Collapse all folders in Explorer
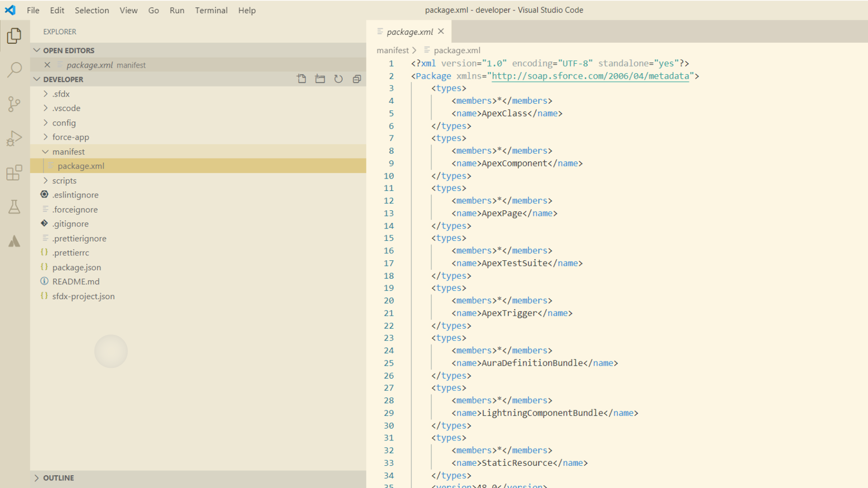This screenshot has height=488, width=868. pyautogui.click(x=357, y=79)
